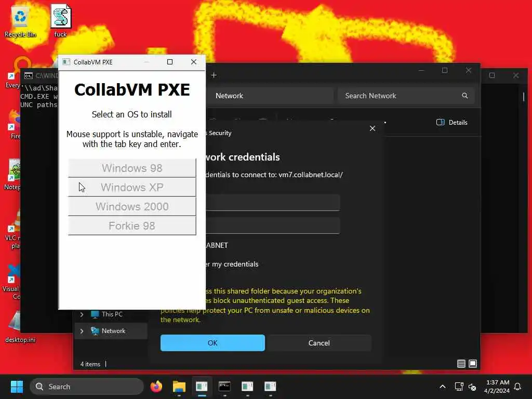Screen dimensions: 532x399
Task: Select the fuck script file on desktop
Action: point(61,21)
